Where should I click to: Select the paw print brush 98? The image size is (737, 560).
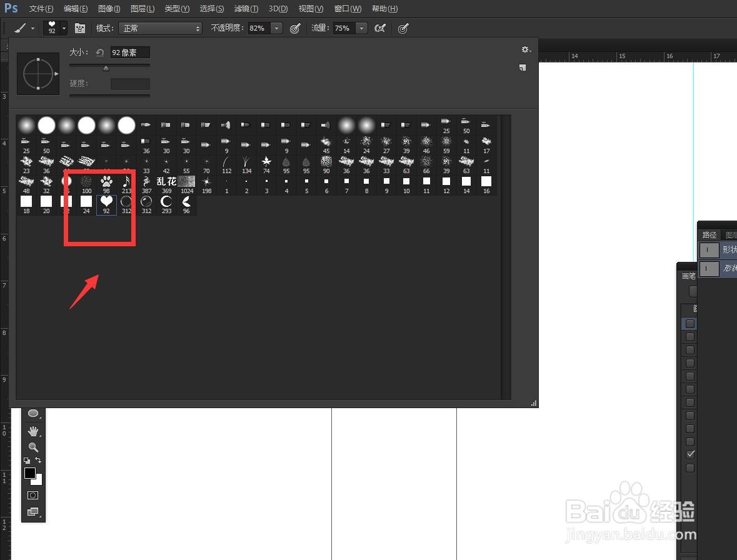(x=106, y=184)
